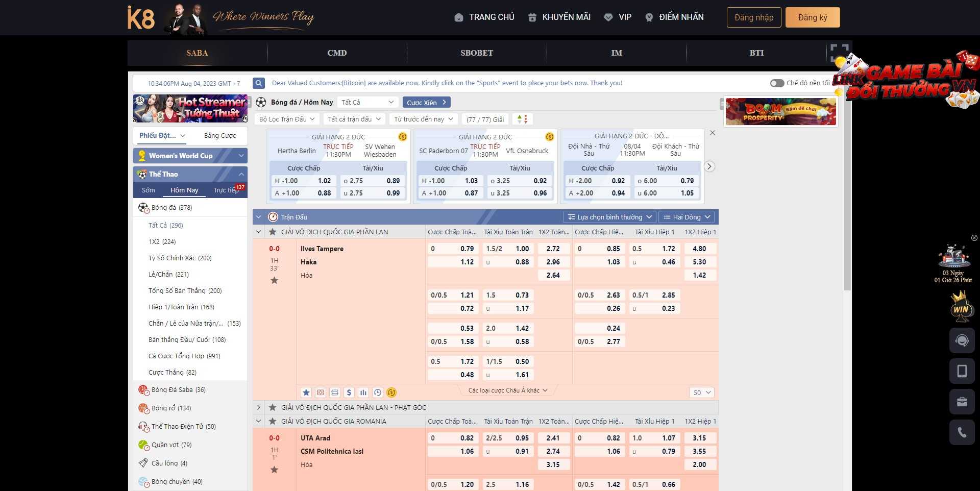Open the mobile app icon

[962, 371]
